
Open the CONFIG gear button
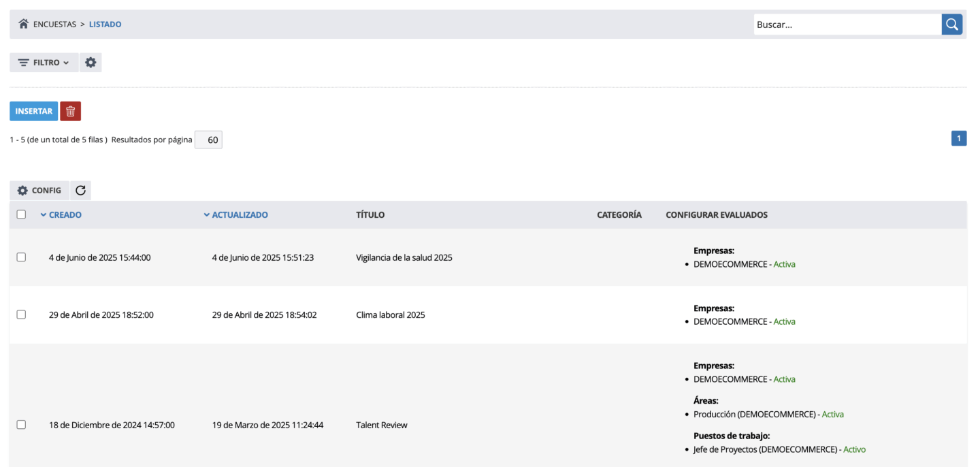tap(39, 191)
